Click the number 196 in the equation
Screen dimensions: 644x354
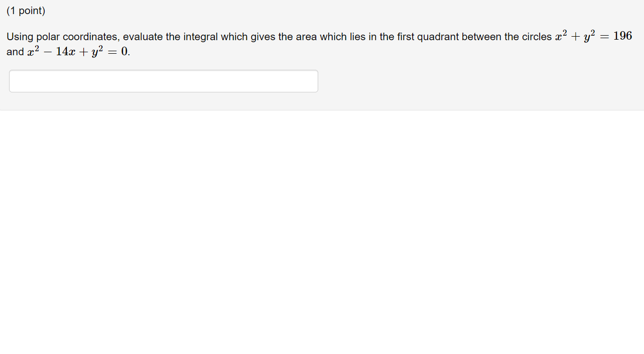point(623,36)
